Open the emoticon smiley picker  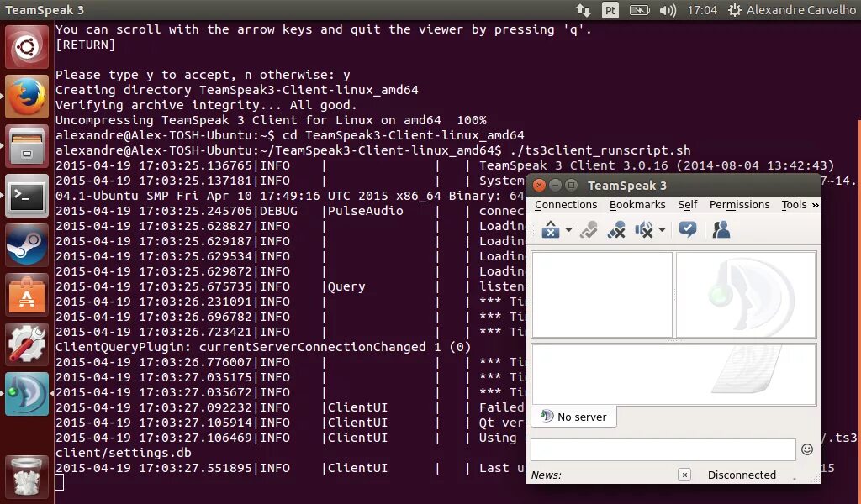[x=806, y=449]
